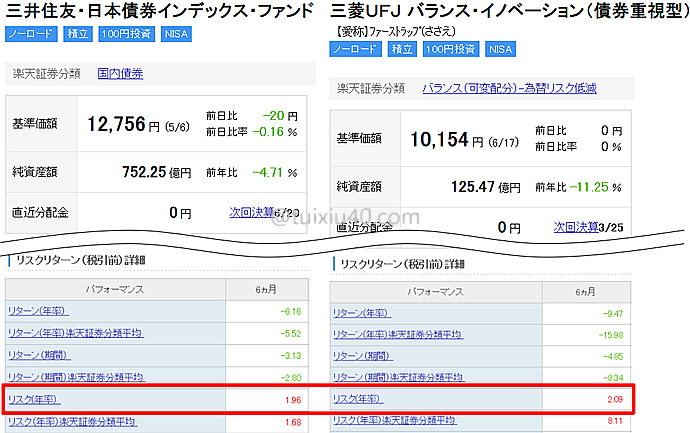690x433 pixels.
Task: Click 積立 badge under 三菱UFJ fund
Action: (x=402, y=49)
